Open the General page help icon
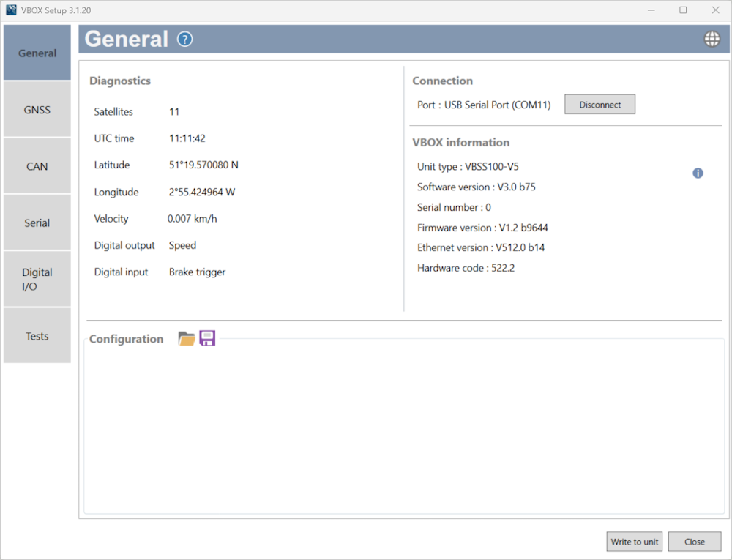Image resolution: width=732 pixels, height=560 pixels. coord(185,40)
